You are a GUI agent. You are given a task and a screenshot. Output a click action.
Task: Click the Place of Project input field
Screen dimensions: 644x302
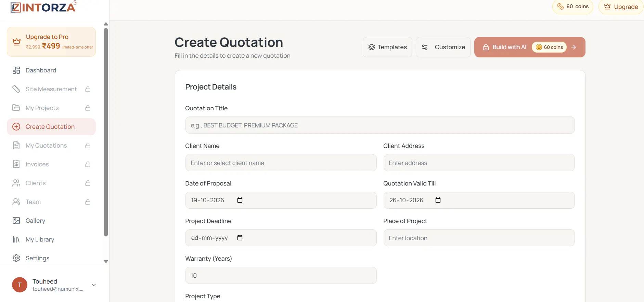(x=479, y=238)
